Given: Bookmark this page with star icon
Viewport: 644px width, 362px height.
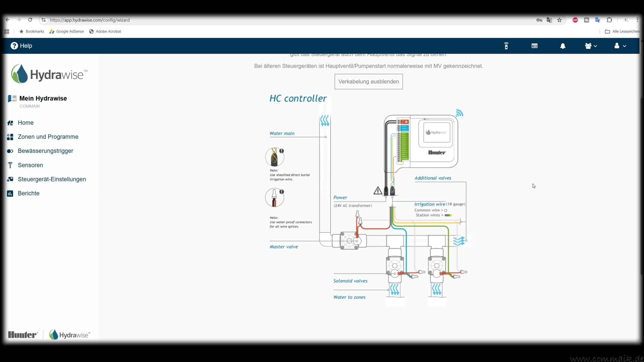Looking at the screenshot, I should pyautogui.click(x=559, y=20).
